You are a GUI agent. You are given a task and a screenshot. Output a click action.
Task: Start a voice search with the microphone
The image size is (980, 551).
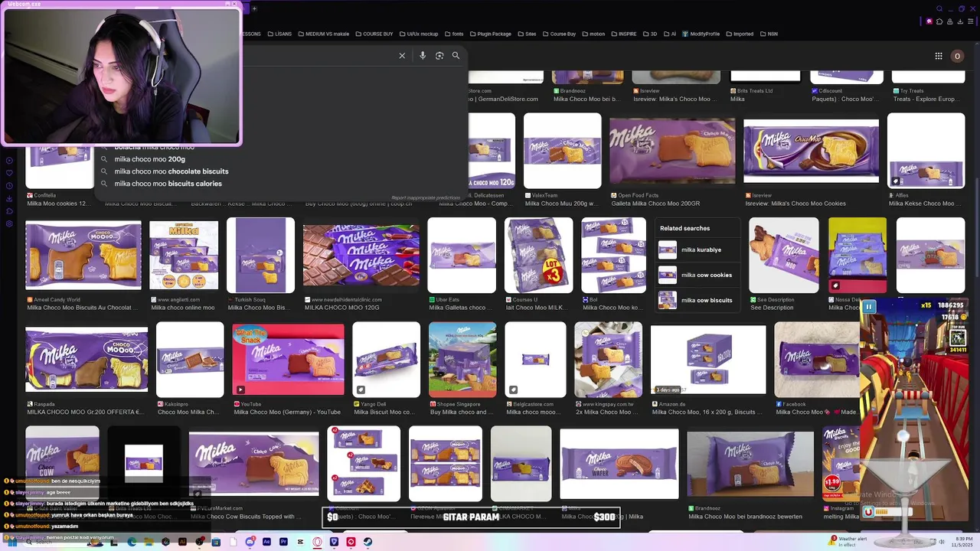(x=423, y=56)
